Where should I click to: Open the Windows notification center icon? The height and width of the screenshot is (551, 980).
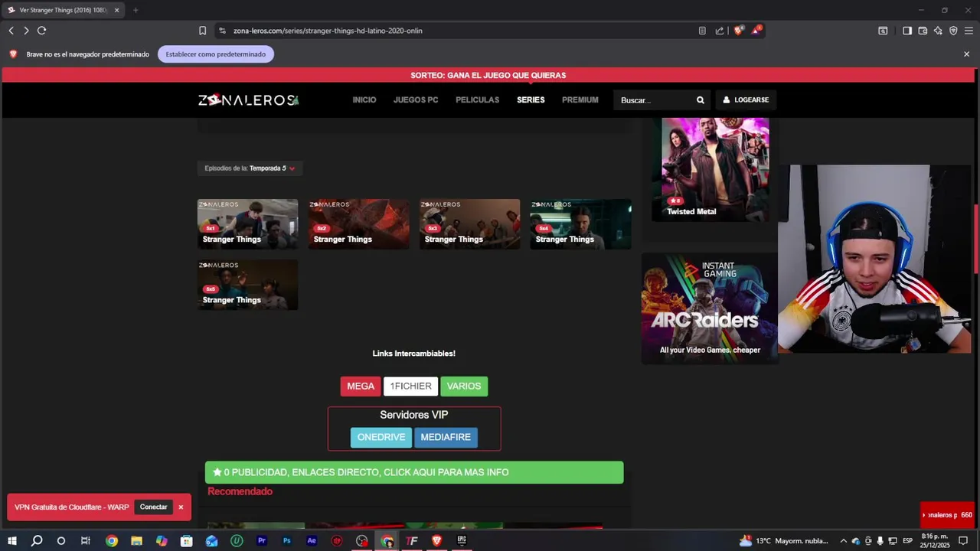963,541
